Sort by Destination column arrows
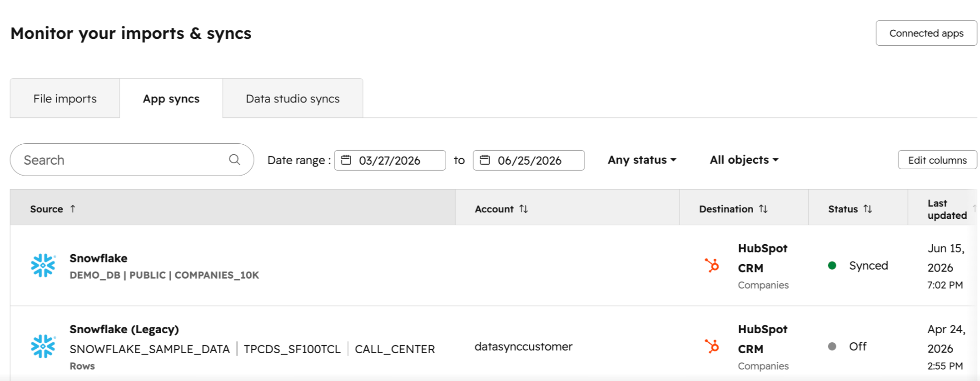The width and height of the screenshot is (980, 381). [x=763, y=209]
